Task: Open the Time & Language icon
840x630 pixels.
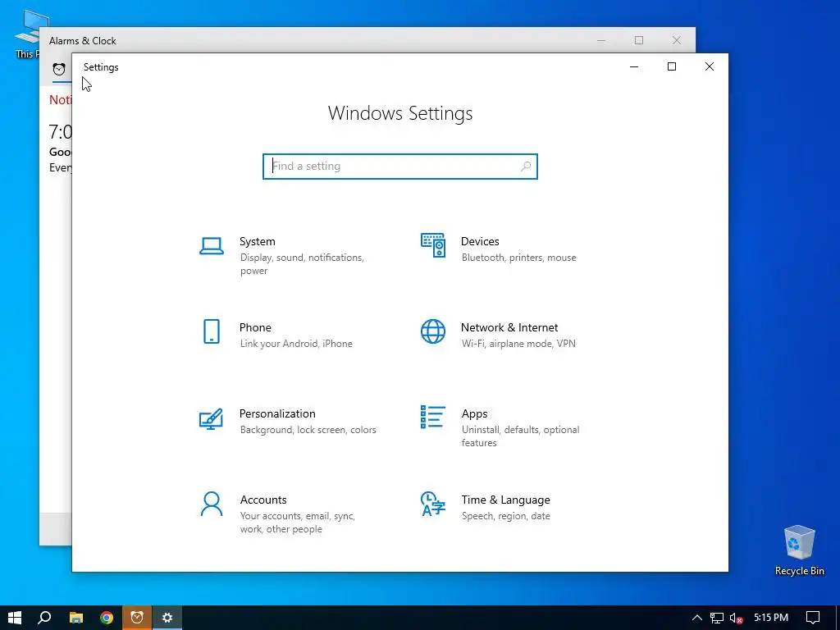Action: pyautogui.click(x=433, y=504)
